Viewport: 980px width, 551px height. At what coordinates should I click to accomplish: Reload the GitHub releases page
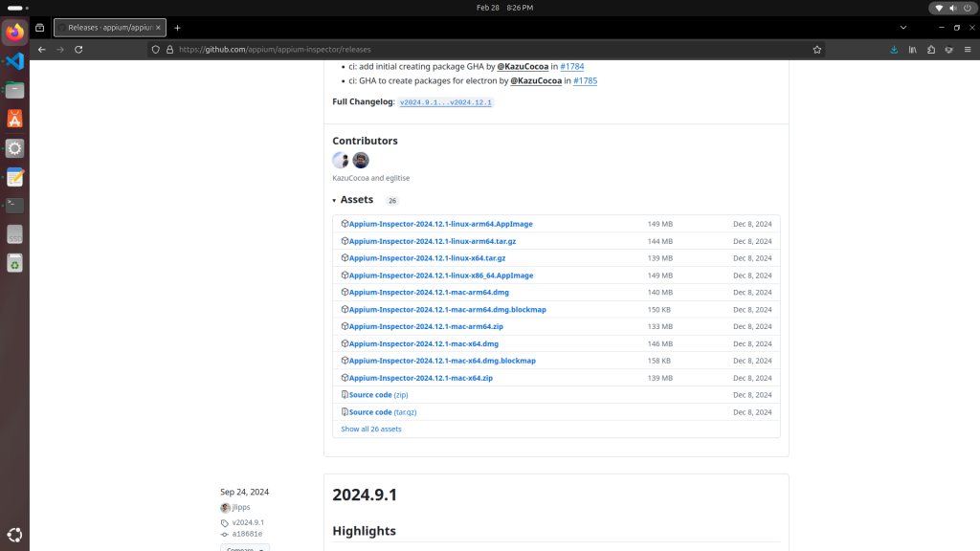pyautogui.click(x=78, y=49)
